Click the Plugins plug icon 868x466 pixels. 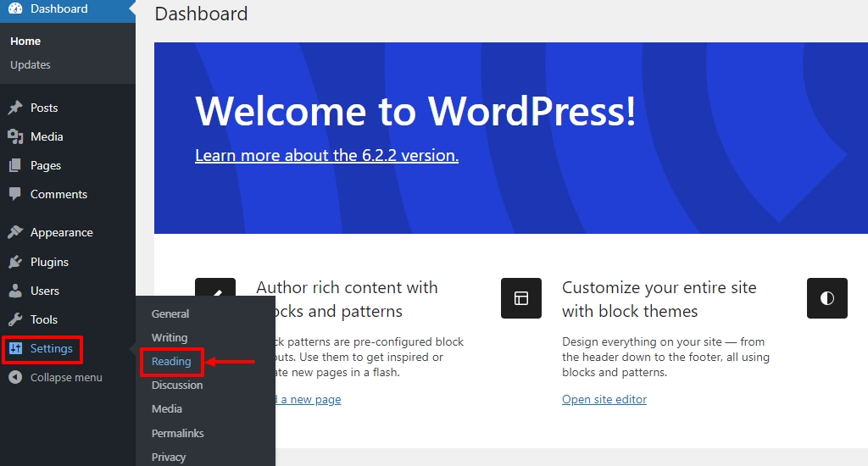click(x=15, y=261)
